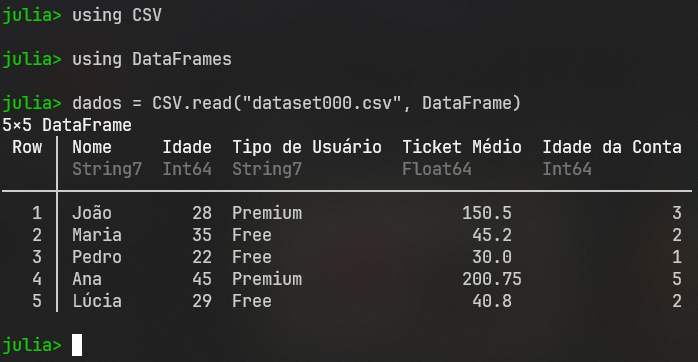The height and width of the screenshot is (362, 698).
Task: Click the 200.75 ticket value
Action: [x=492, y=279]
